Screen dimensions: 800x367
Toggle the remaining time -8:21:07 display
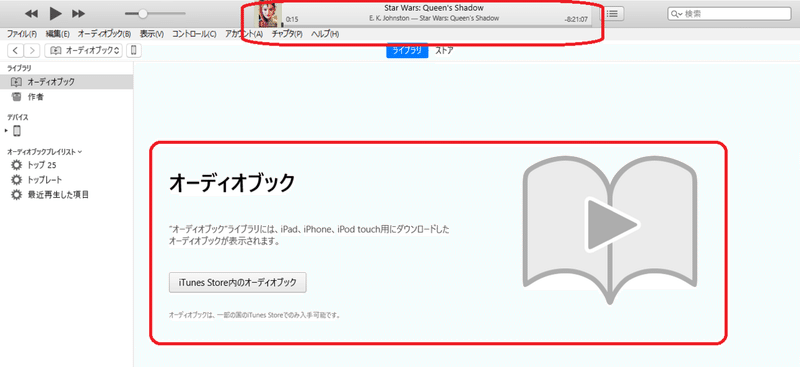[576, 19]
